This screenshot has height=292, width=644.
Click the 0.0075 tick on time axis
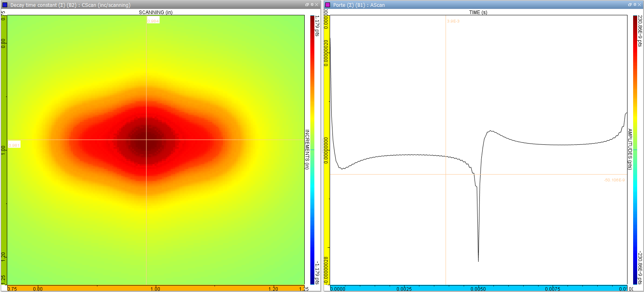coord(553,289)
